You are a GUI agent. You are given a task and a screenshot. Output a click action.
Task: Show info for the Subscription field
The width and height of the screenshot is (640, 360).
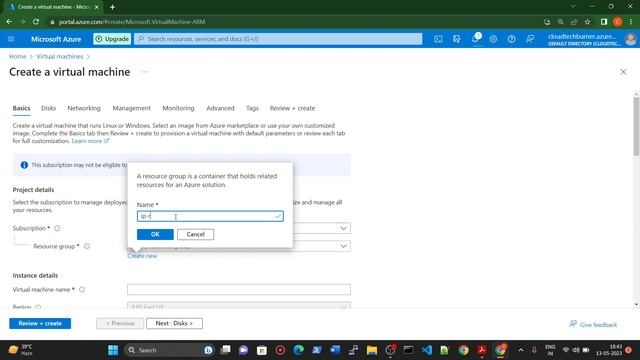[x=57, y=228]
